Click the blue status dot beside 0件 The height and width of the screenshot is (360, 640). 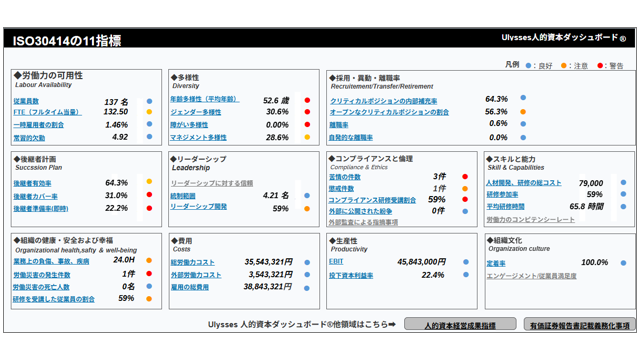pos(465,211)
